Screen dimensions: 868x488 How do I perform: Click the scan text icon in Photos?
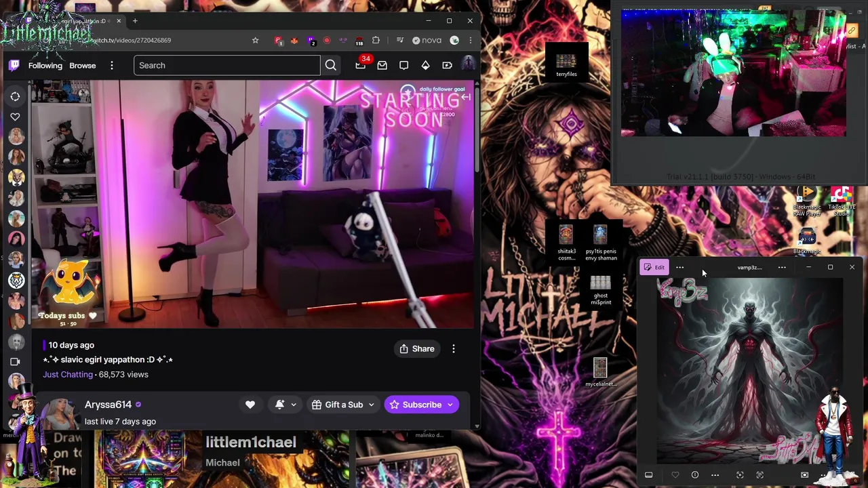pos(759,475)
